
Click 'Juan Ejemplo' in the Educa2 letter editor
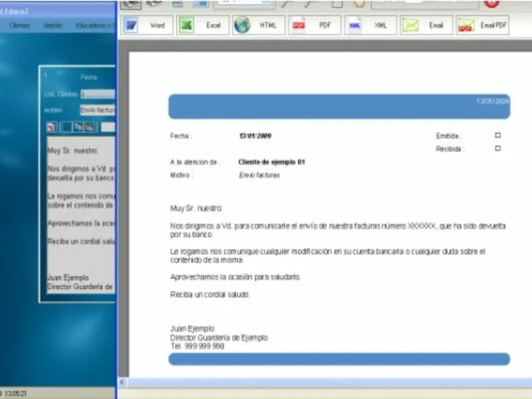tap(68, 277)
